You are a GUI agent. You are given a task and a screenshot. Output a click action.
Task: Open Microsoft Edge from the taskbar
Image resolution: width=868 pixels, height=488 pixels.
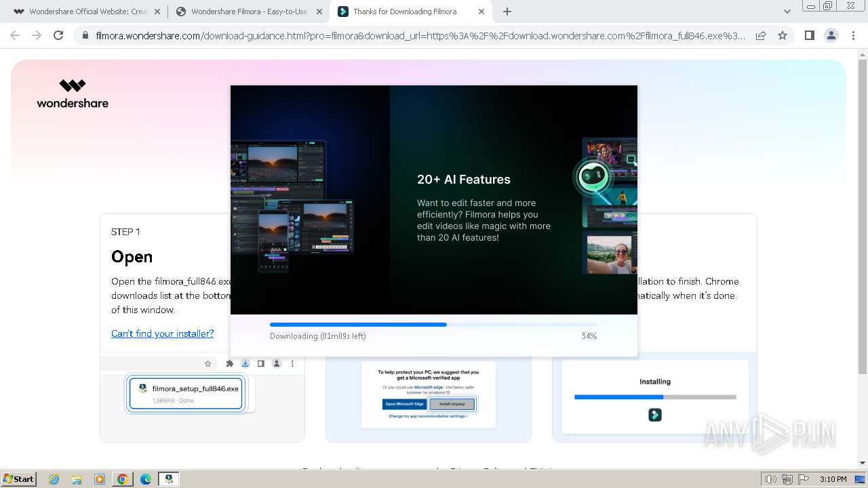146,479
